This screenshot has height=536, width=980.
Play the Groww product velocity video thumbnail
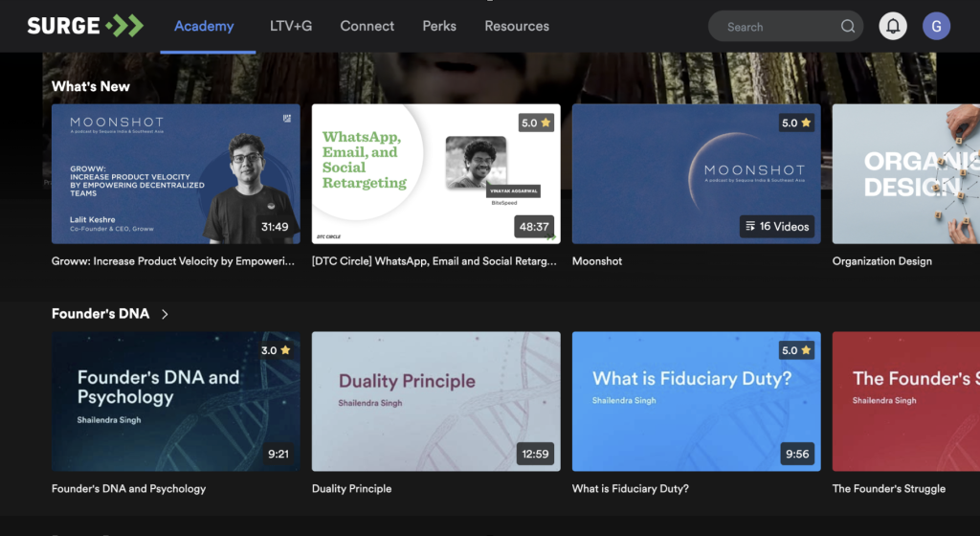tap(176, 174)
